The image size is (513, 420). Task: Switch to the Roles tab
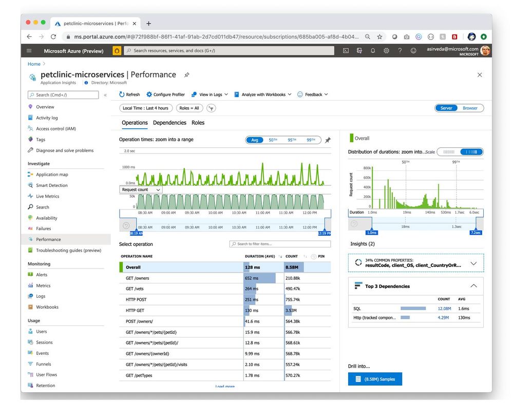pyautogui.click(x=198, y=123)
